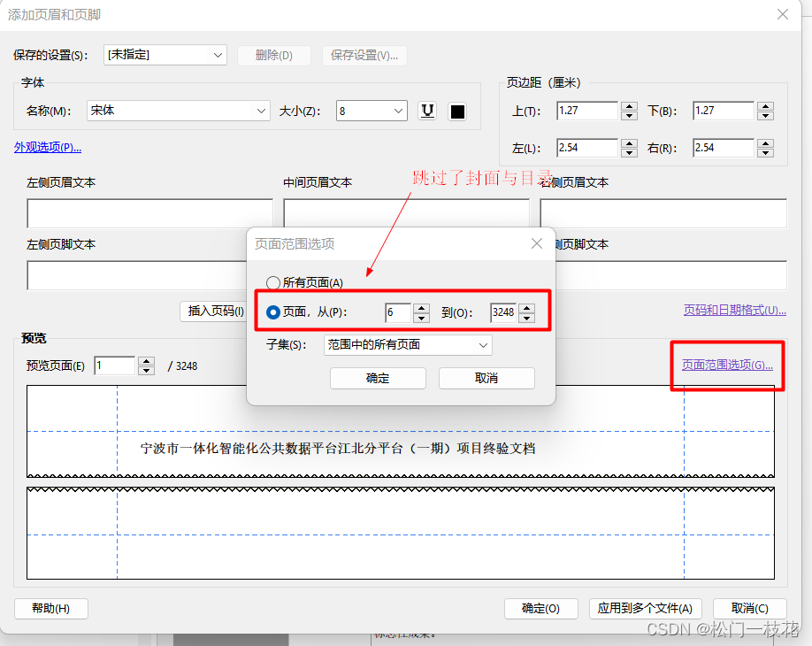Open the 页面范围选项(G) link

coord(727,365)
